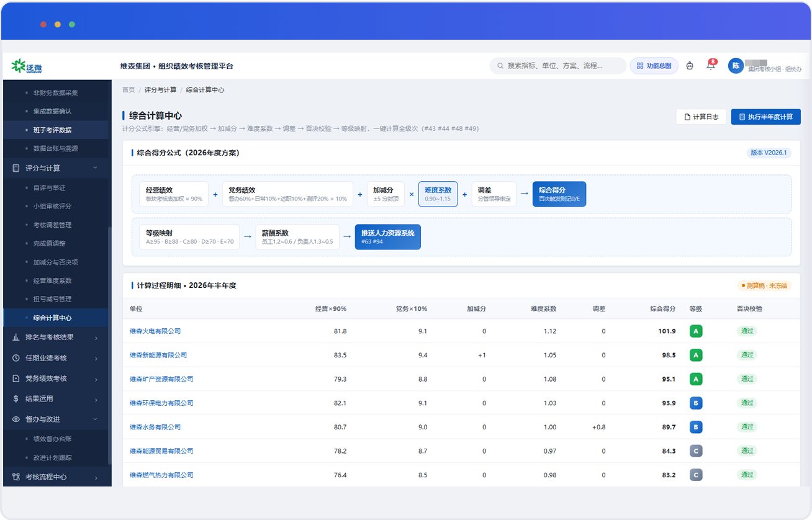The width and height of the screenshot is (812, 520).
Task: Click grade C badge for 维森能源贸易有限公司
Action: tap(696, 451)
